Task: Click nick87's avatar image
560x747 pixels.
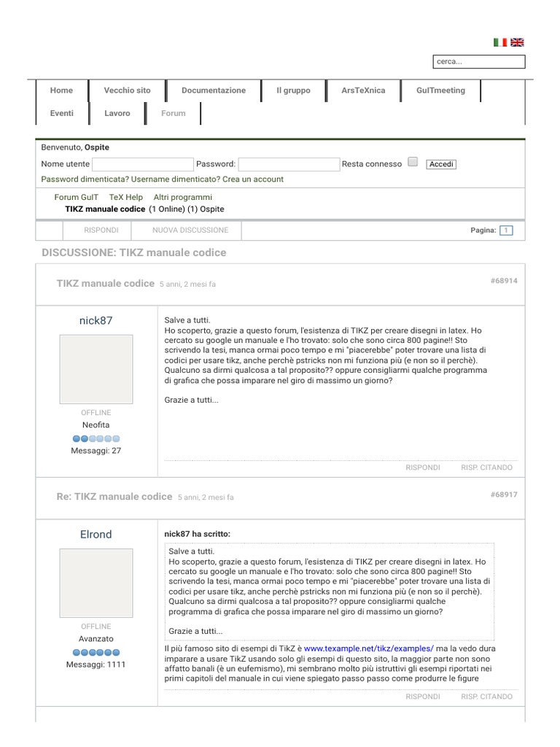Action: [96, 369]
